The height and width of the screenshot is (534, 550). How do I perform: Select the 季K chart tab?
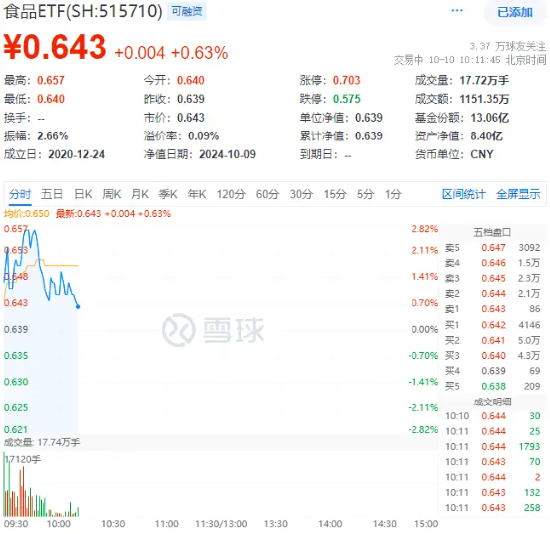coord(168,194)
